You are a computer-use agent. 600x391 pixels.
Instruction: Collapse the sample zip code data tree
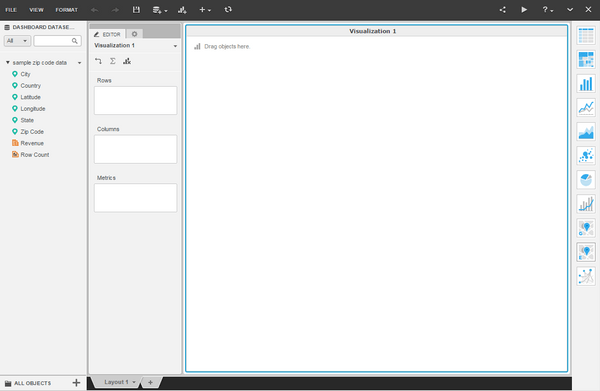[8, 62]
